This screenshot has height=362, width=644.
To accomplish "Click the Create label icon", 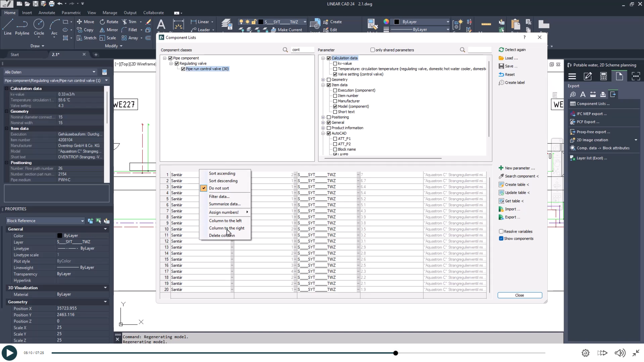I will click(x=501, y=83).
